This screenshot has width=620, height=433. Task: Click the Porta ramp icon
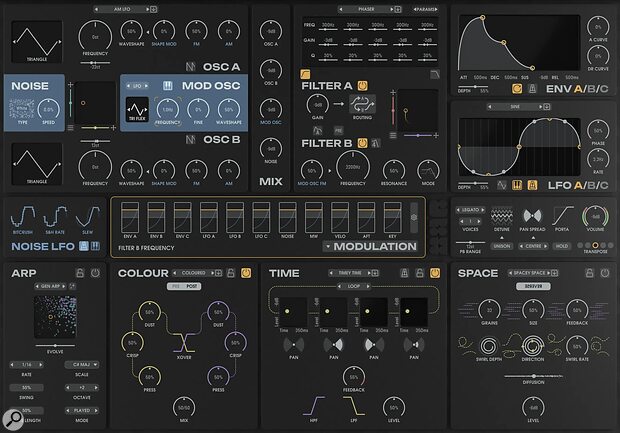pos(562,216)
